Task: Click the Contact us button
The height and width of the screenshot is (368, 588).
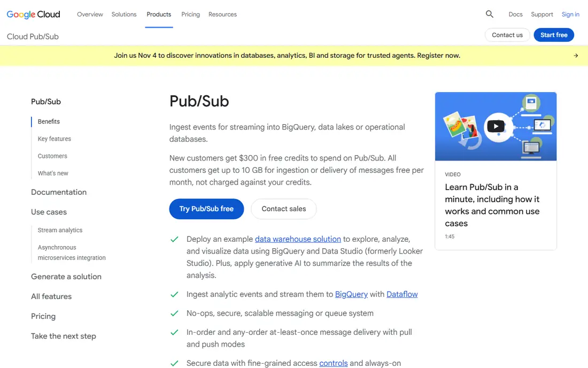Action: (507, 35)
